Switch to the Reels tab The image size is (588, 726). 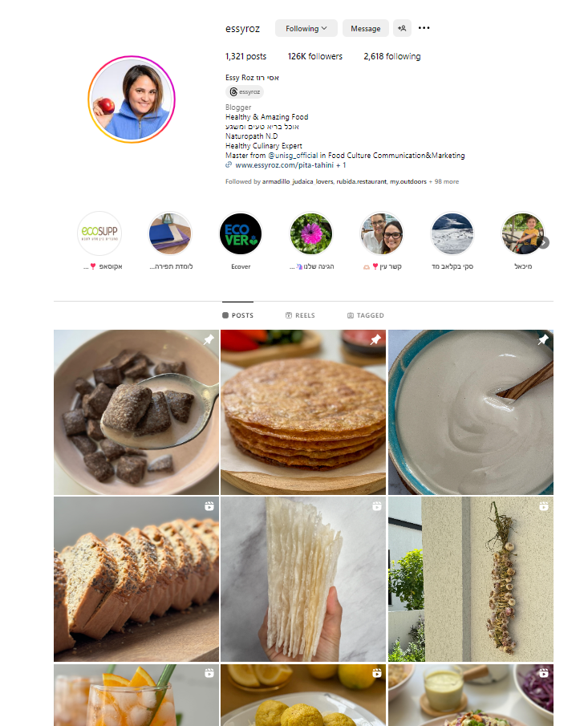(300, 315)
